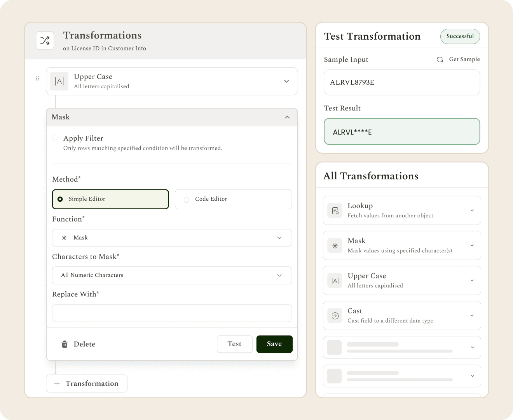Click the Replace With input field
513x420 pixels.
point(172,313)
